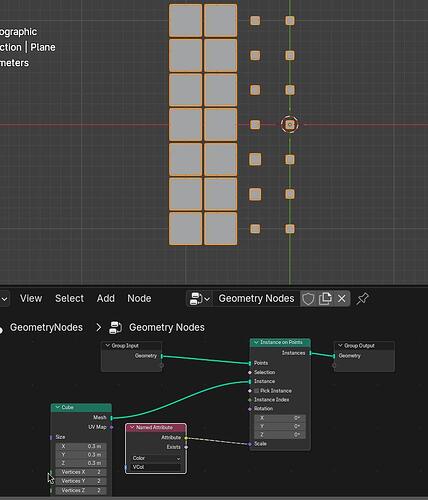Click the Cube Size X value field
Image resolution: width=428 pixels, height=500 pixels.
[81, 446]
